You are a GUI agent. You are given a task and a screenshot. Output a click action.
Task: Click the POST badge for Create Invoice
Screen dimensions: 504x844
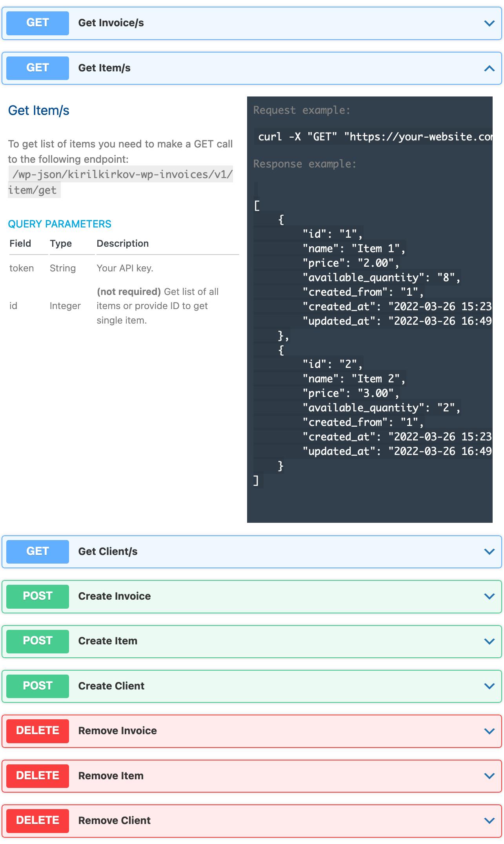[38, 596]
